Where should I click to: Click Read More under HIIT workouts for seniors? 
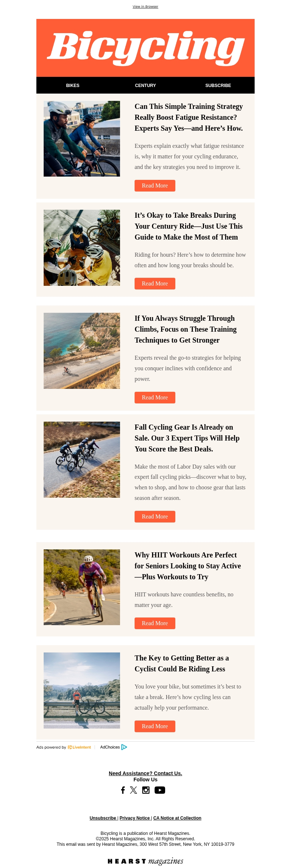pyautogui.click(x=155, y=623)
